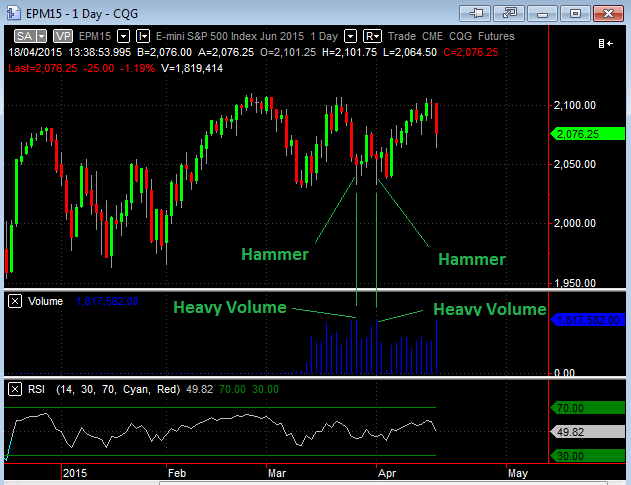631x485 pixels.
Task: Click the May label on time axis
Action: click(518, 473)
